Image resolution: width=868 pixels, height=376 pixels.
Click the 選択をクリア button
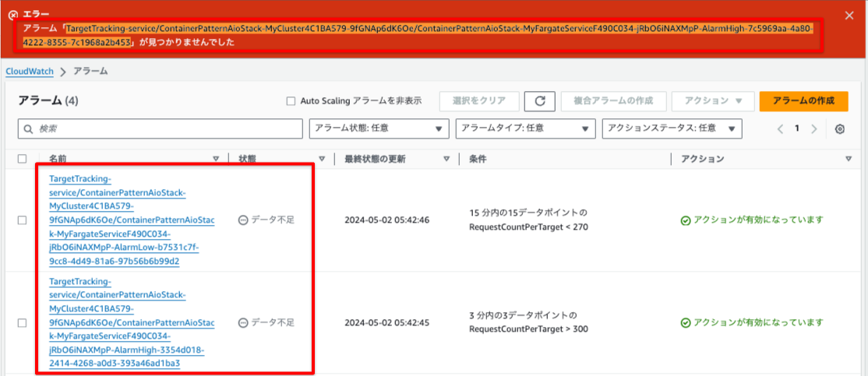pyautogui.click(x=479, y=101)
